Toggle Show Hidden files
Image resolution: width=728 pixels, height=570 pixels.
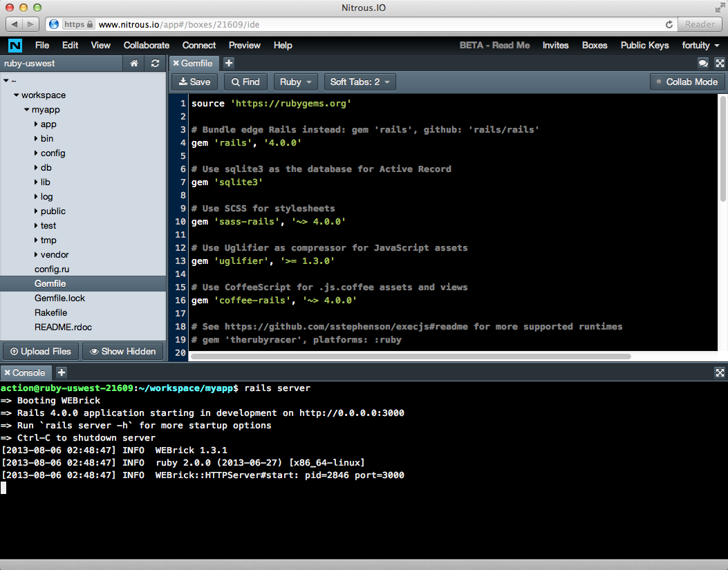pos(123,351)
